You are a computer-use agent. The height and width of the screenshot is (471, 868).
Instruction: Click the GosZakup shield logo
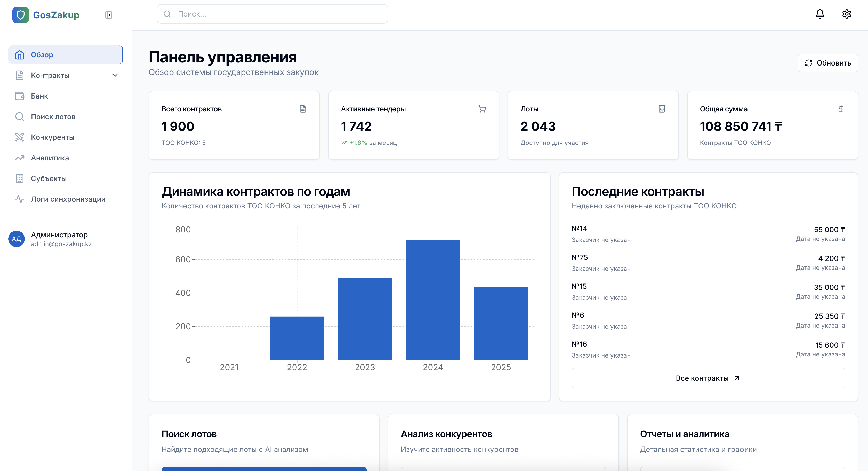(x=21, y=15)
